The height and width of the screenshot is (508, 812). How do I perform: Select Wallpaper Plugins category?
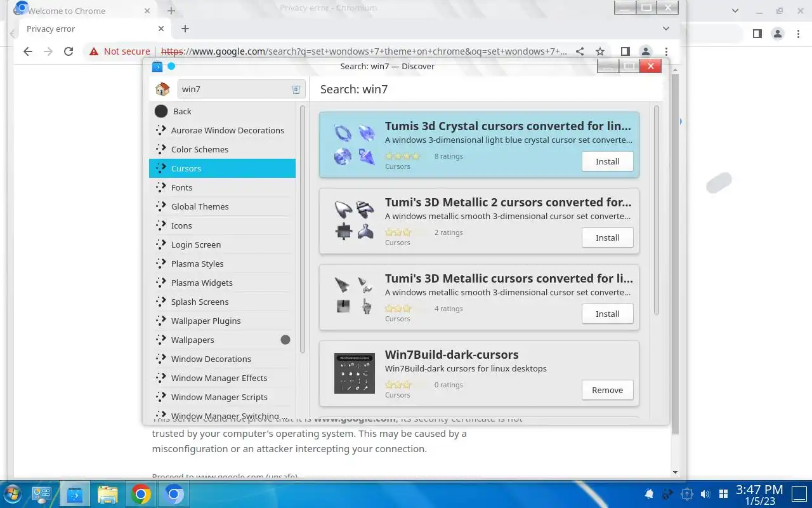[x=222, y=321]
